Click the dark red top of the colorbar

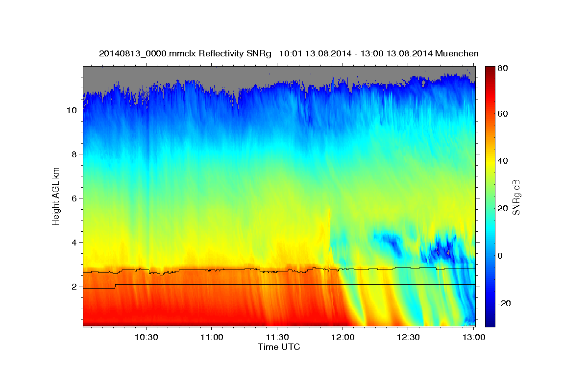[490, 69]
